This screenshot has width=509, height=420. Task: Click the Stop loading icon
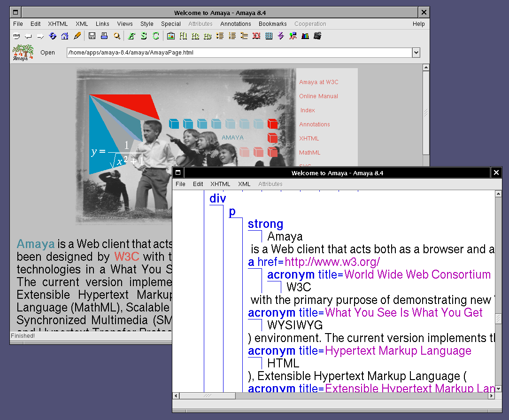pyautogui.click(x=16, y=36)
